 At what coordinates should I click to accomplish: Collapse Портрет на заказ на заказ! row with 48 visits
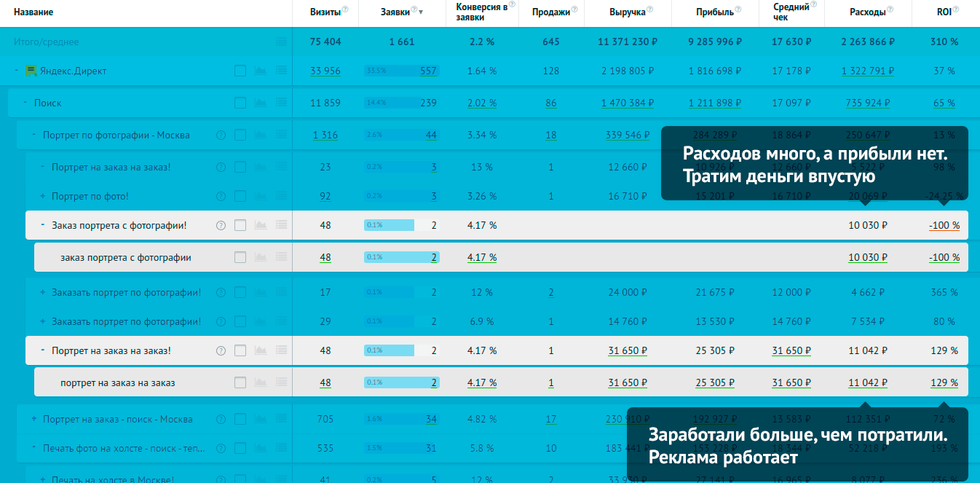click(42, 350)
